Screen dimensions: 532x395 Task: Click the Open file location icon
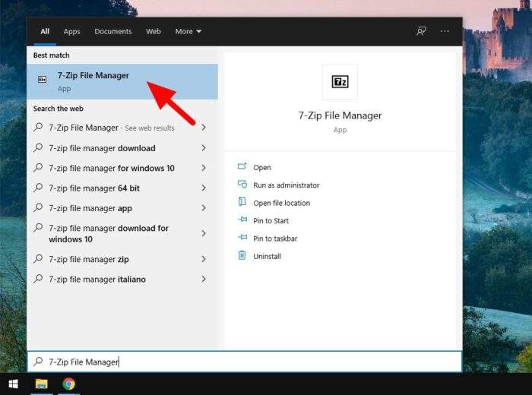pos(242,202)
